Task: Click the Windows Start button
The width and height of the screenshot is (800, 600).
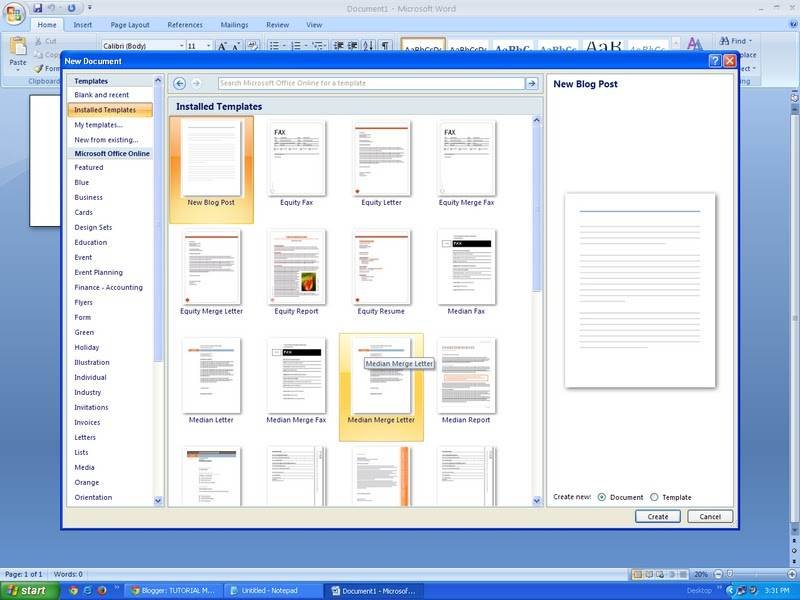Action: 30,590
